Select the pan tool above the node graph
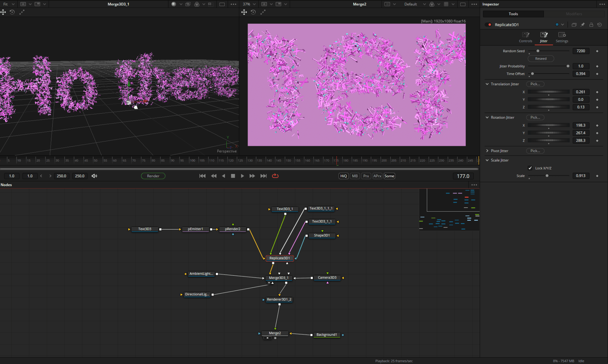608x364 pixels. click(3, 12)
